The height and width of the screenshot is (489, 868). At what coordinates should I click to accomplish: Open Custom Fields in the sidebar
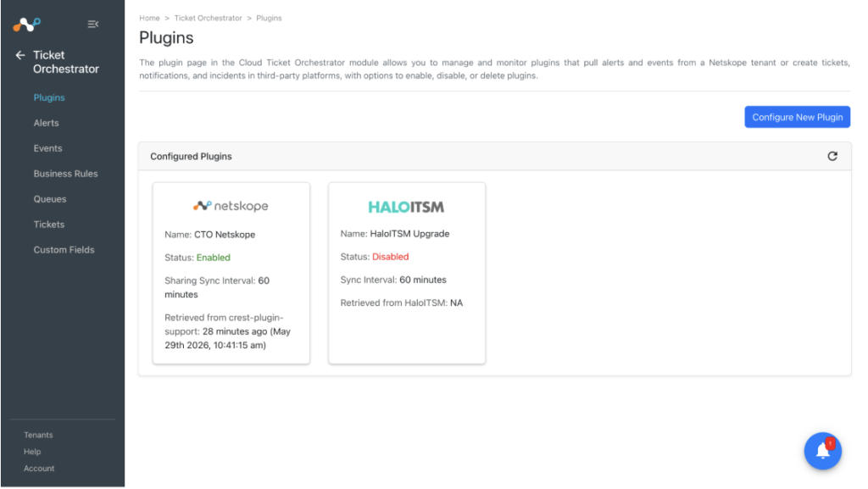click(x=64, y=250)
